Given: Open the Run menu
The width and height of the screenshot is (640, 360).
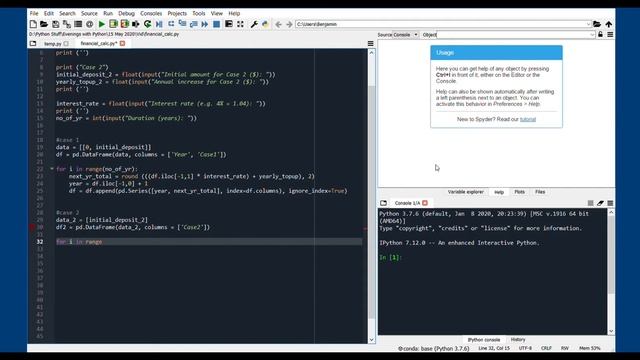Looking at the screenshot, I should 108,13.
